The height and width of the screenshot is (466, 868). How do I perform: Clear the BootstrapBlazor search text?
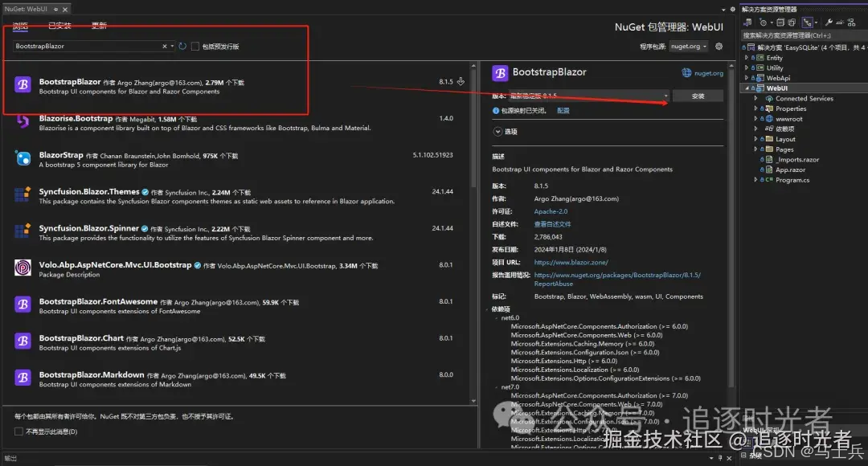(x=165, y=47)
